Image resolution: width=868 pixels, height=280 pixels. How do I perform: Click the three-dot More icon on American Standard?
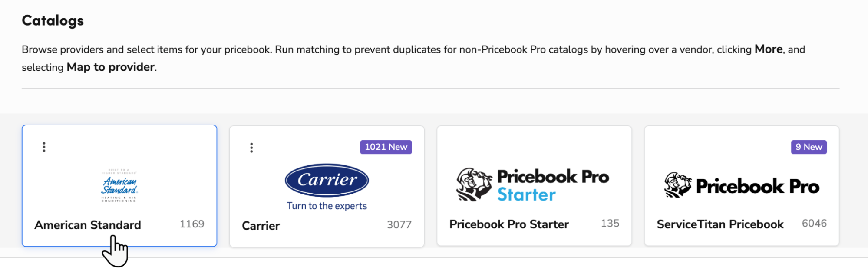pos(44,147)
